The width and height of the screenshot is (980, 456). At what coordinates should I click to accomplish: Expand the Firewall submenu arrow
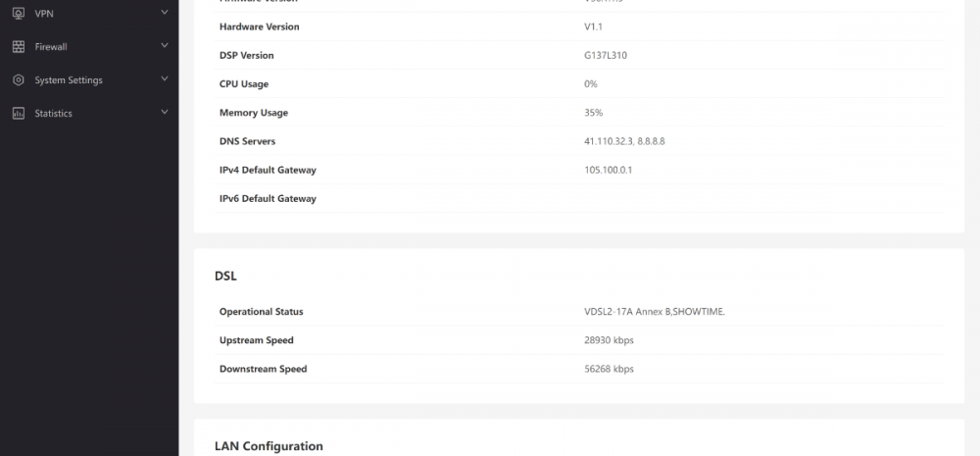coord(164,46)
